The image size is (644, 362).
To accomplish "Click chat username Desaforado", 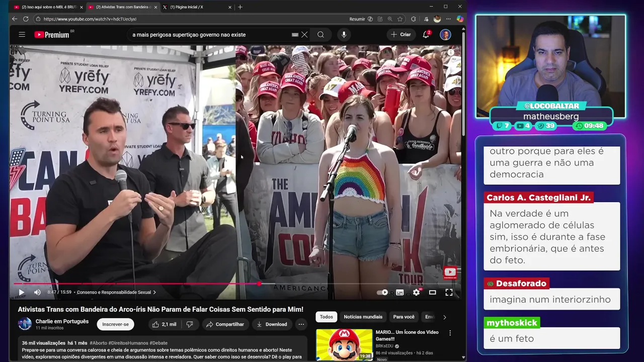I will (521, 284).
